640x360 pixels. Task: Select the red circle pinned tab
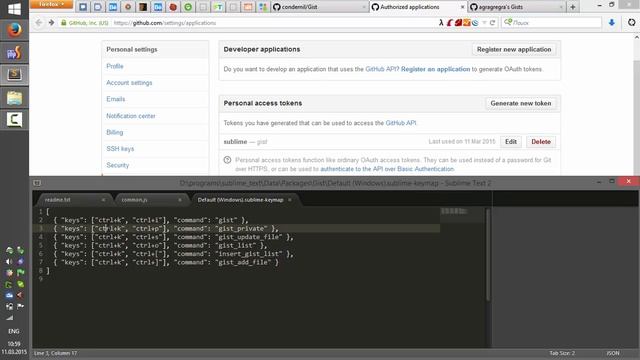pyautogui.click(x=173, y=7)
